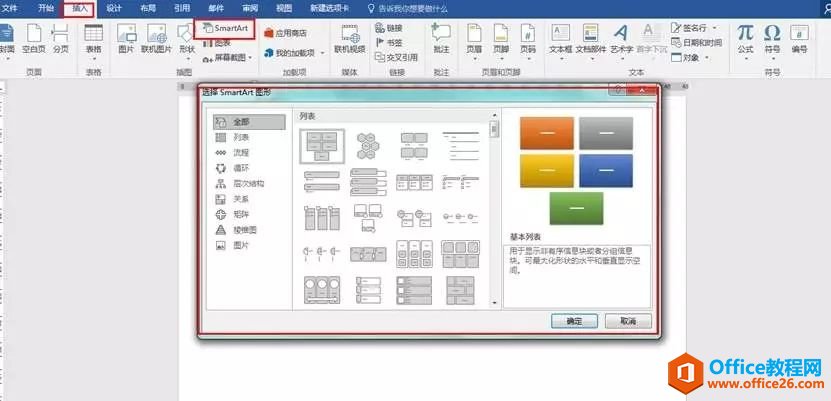
Task: Select the 插入 insert tab
Action: click(79, 9)
